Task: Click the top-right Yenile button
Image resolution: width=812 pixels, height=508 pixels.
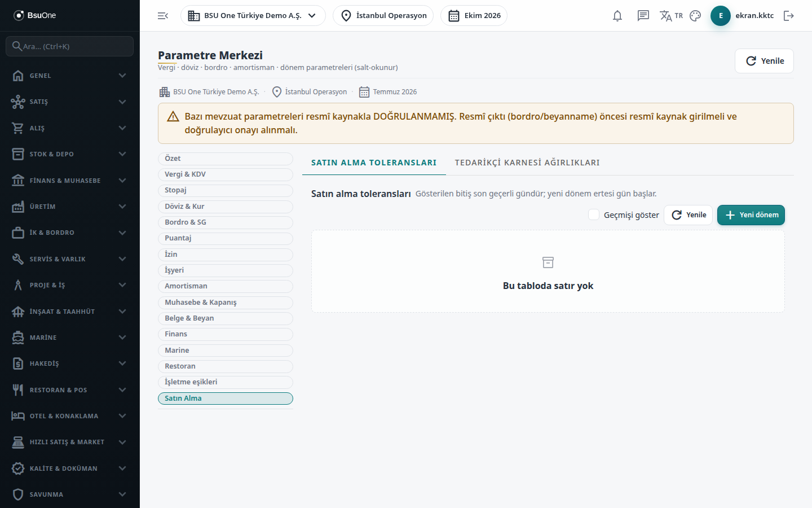Action: point(764,61)
